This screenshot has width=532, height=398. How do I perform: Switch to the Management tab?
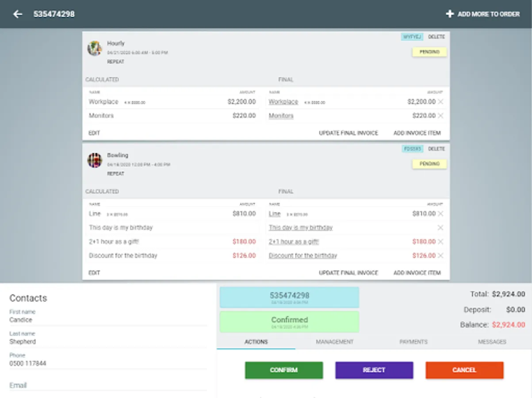[335, 342]
